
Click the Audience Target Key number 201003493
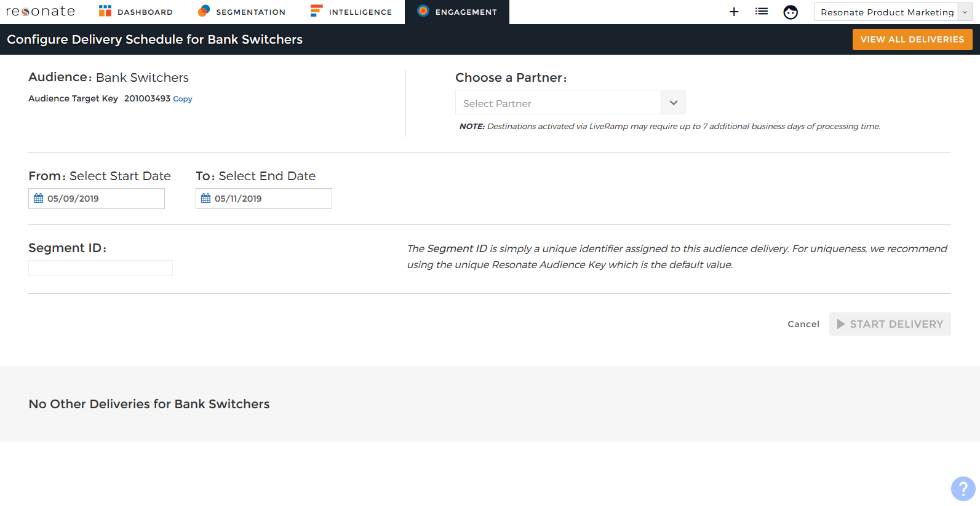tap(147, 98)
